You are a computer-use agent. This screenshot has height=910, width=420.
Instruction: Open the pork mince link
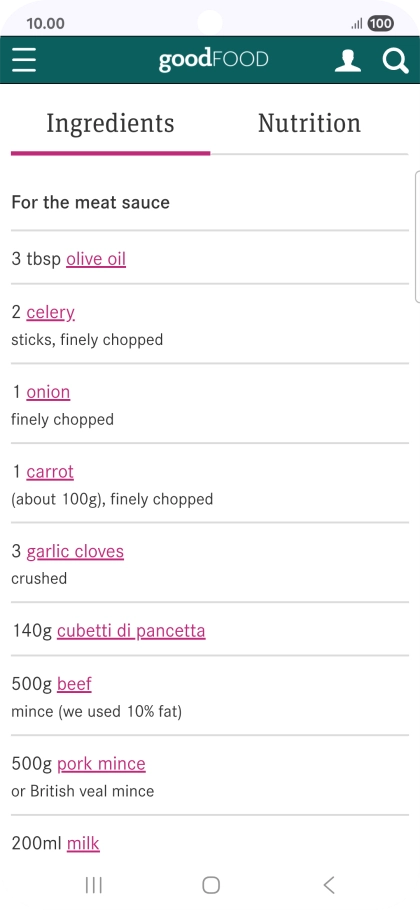[101, 763]
